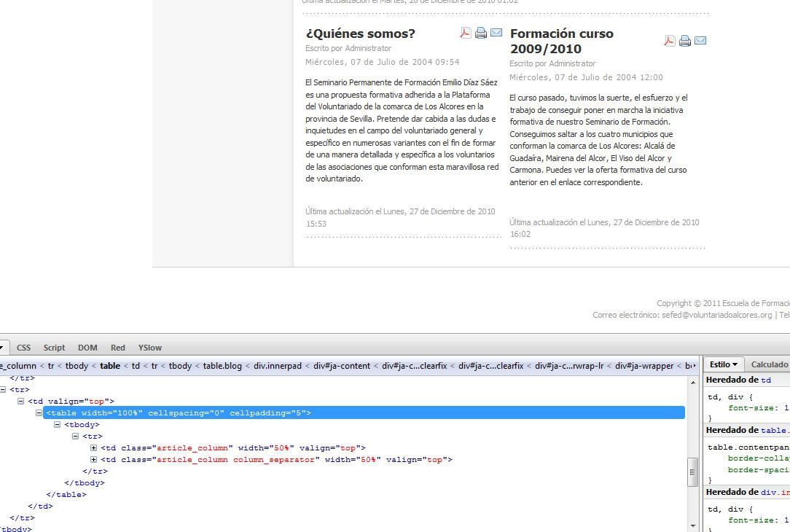Viewport: 790px width, 532px height.
Task: Select div#ja-content in the breadcrumb
Action: pyautogui.click(x=342, y=366)
